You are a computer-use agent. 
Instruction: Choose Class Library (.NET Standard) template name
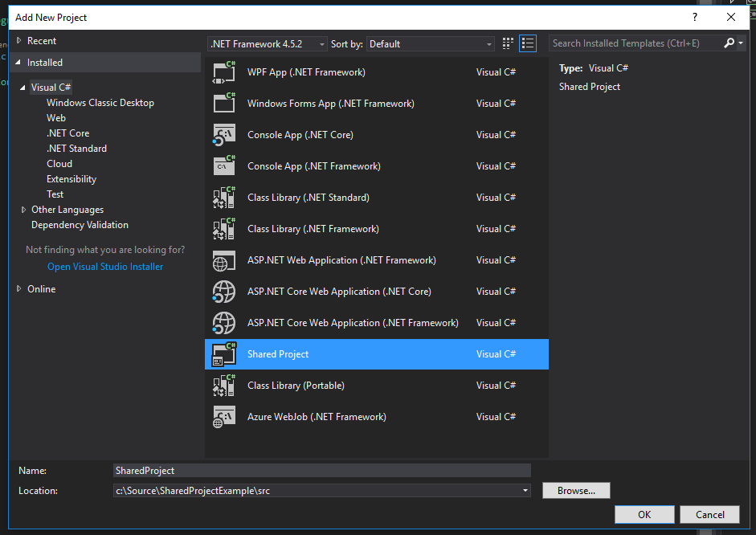tap(309, 198)
